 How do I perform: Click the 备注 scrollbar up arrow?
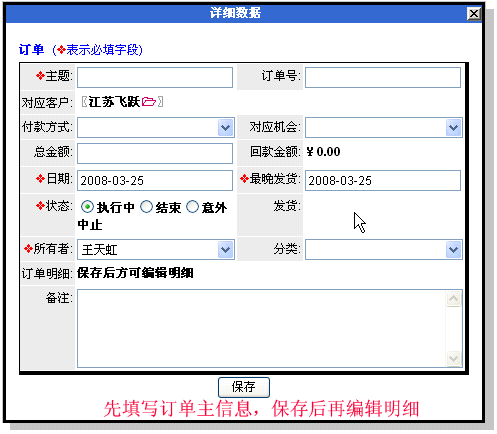[x=453, y=299]
